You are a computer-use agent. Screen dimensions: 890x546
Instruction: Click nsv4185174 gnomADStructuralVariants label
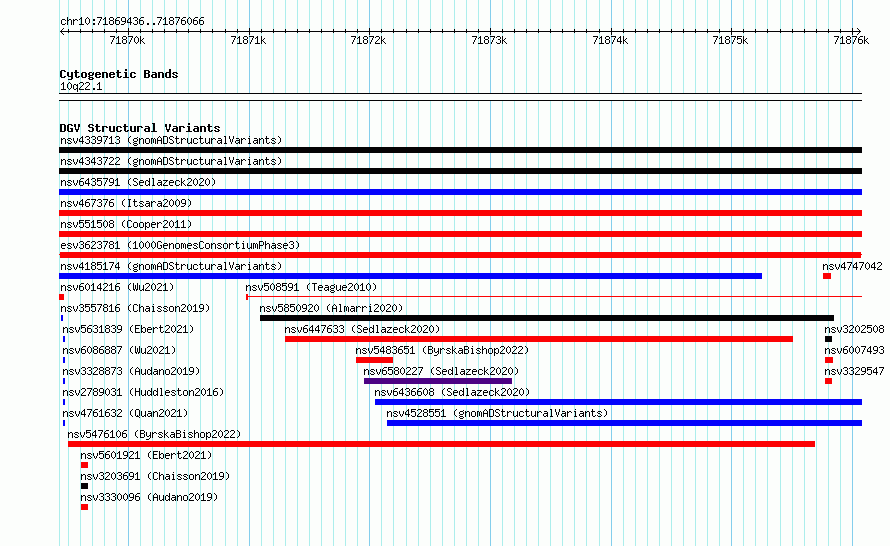click(171, 266)
